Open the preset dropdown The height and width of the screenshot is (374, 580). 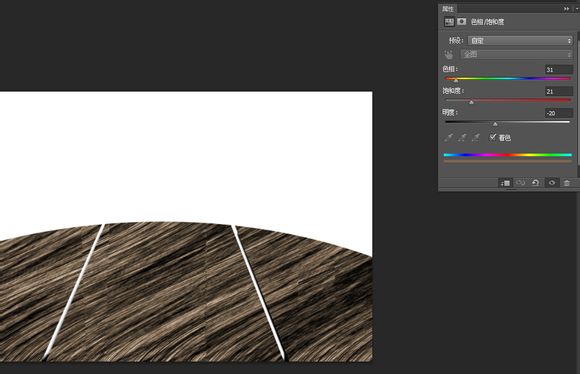pyautogui.click(x=520, y=41)
